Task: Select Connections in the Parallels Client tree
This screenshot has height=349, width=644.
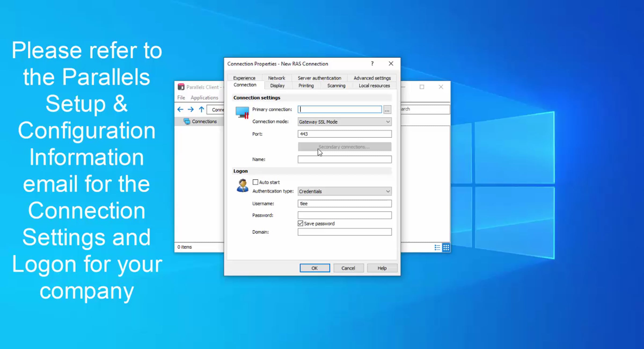Action: coord(204,121)
